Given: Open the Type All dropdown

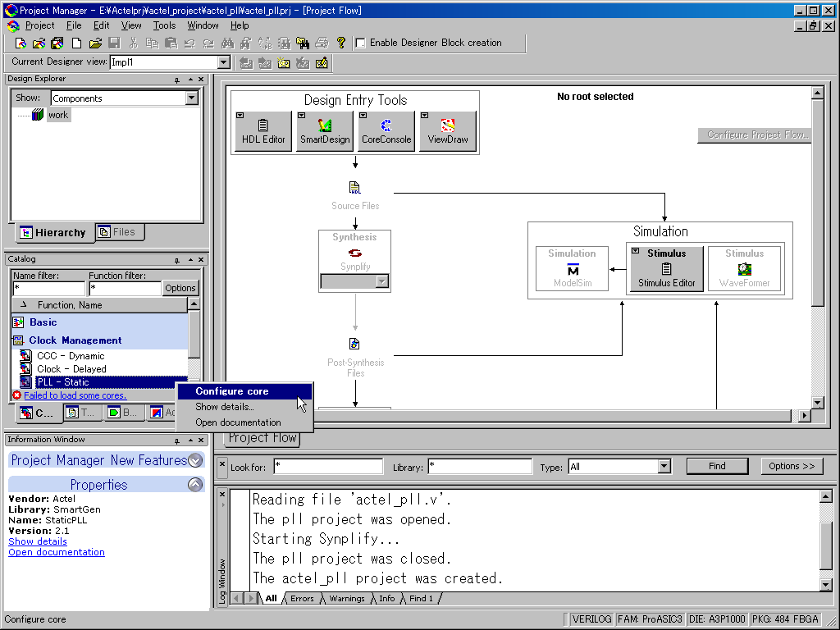Looking at the screenshot, I should click(664, 467).
